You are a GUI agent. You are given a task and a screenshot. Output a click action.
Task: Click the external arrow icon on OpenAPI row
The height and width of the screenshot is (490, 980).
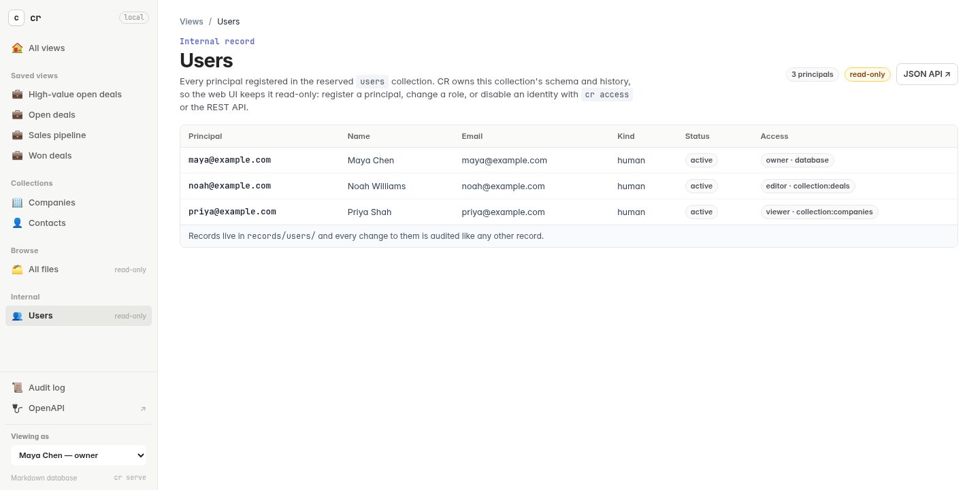(x=143, y=409)
